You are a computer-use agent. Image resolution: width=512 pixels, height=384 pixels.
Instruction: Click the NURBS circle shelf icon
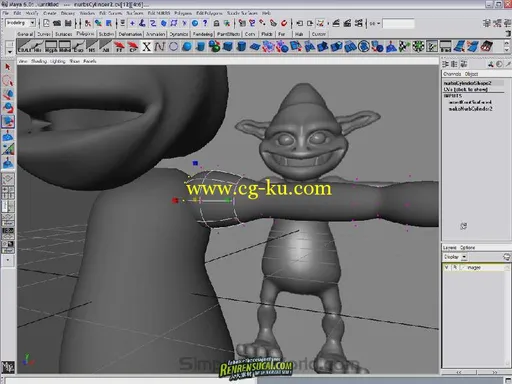(173, 47)
